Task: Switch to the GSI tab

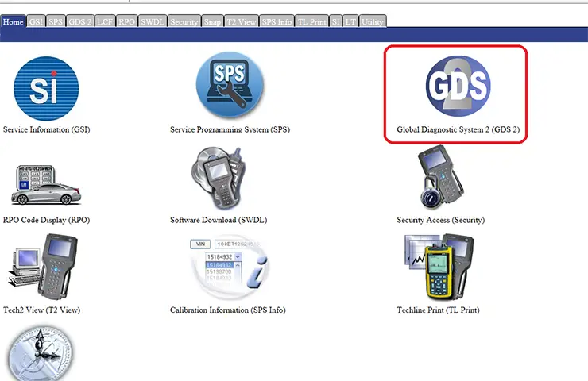Action: coord(36,21)
